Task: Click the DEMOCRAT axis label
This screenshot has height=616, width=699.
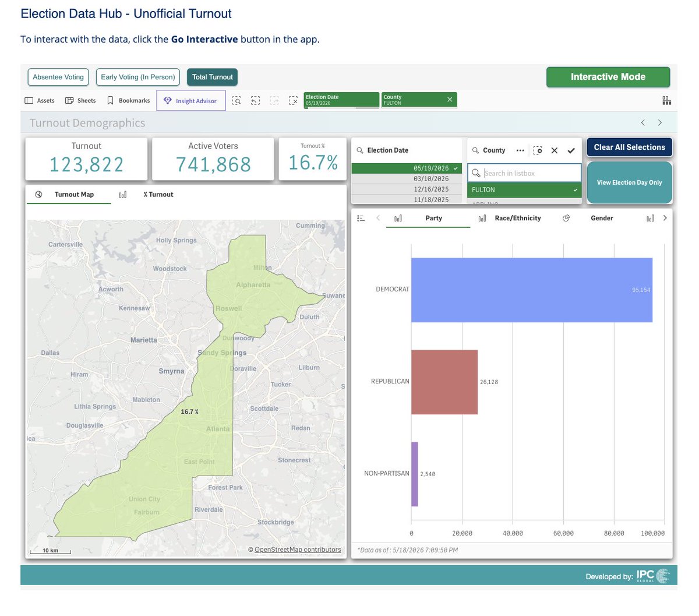Action: [x=393, y=290]
